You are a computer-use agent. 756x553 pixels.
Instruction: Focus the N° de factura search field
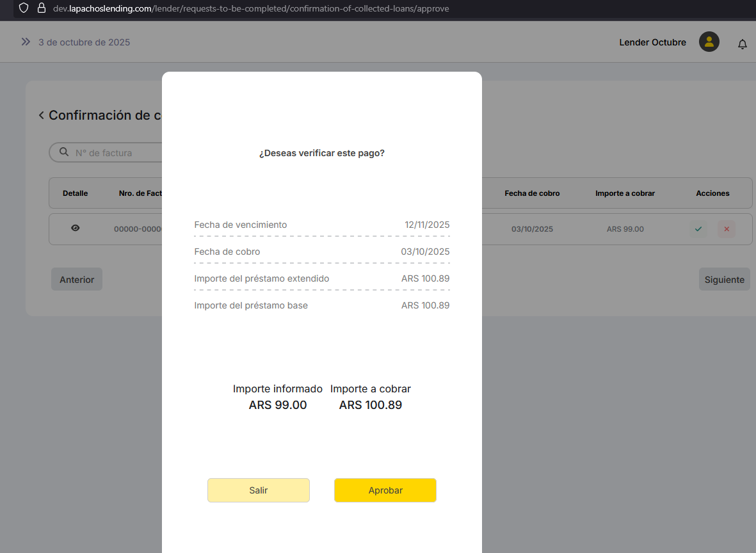pos(115,153)
